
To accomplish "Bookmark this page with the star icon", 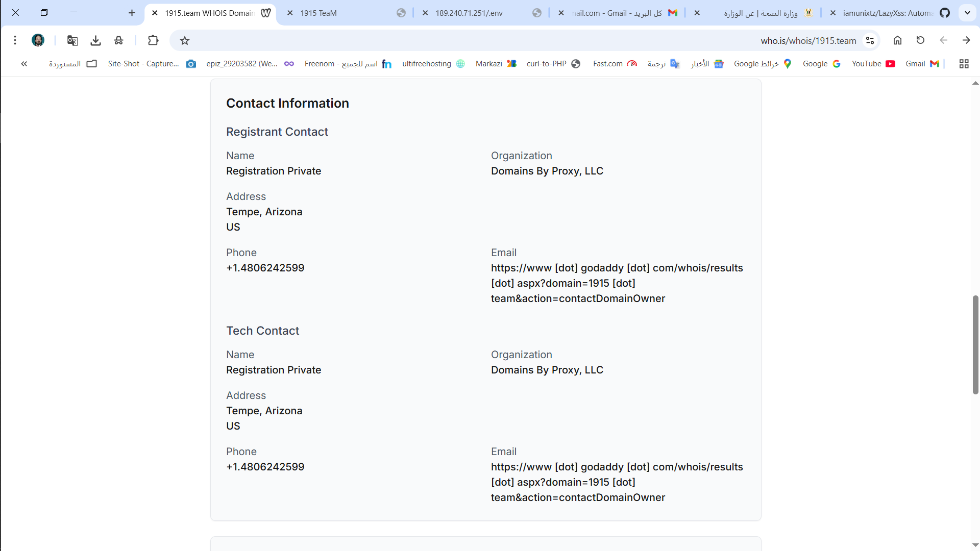I will [x=185, y=40].
